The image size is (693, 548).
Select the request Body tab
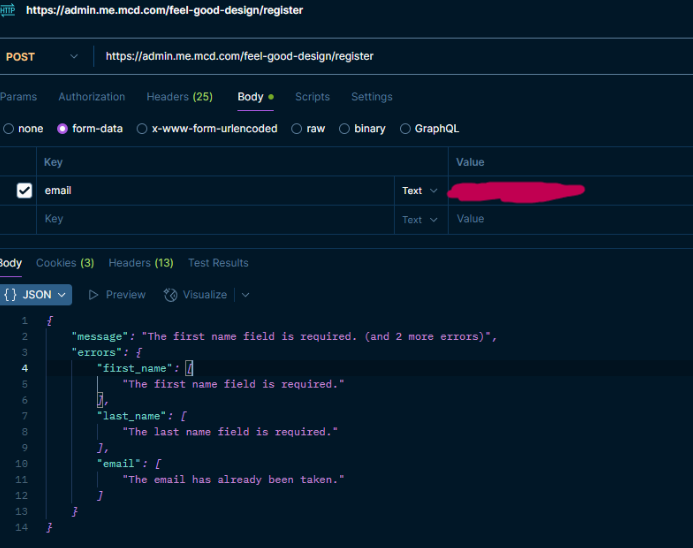click(255, 97)
